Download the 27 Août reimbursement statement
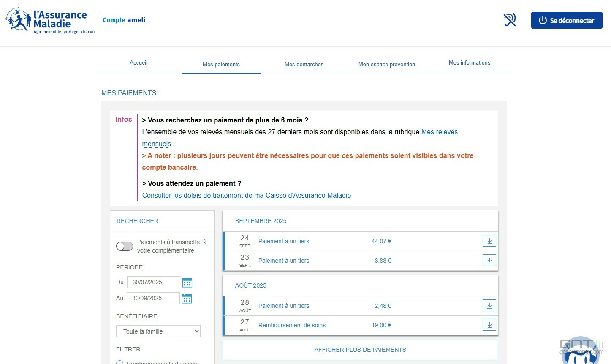 tap(489, 325)
